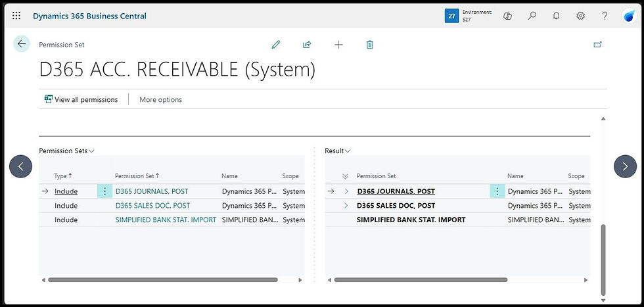Click the Scope column header in left table
Screen dimensions: 644x307
tap(290, 176)
